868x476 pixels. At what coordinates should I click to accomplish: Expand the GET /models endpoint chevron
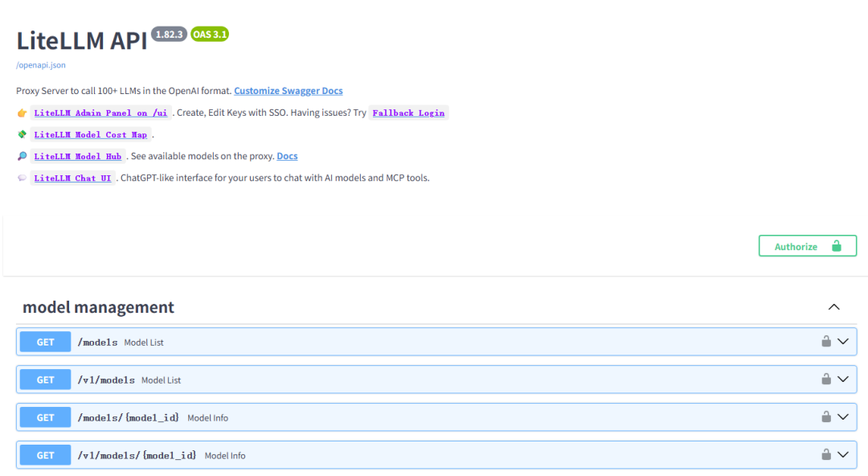[x=843, y=342]
